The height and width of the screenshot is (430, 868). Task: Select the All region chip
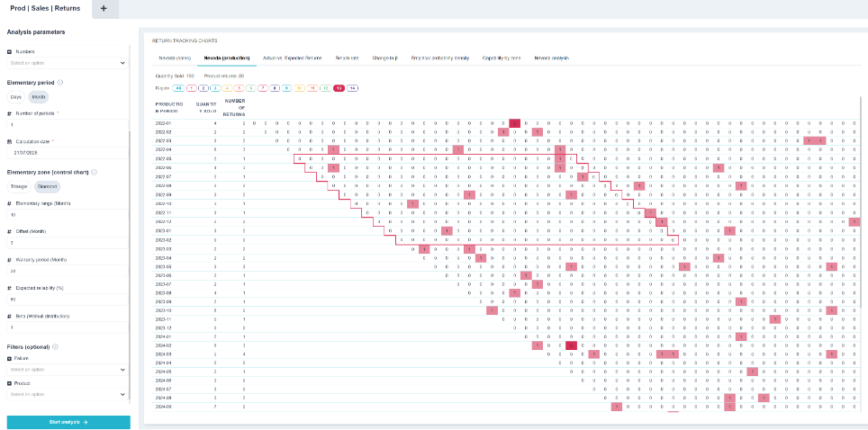click(x=177, y=88)
